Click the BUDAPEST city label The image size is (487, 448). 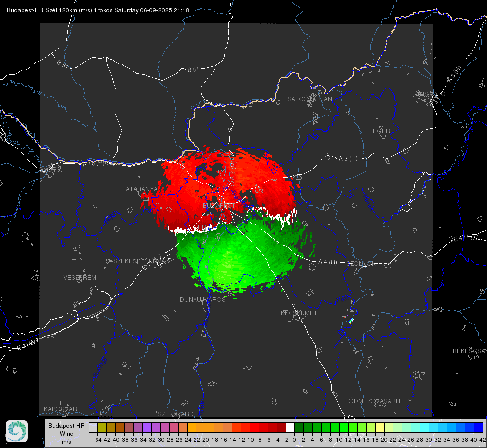219,206
